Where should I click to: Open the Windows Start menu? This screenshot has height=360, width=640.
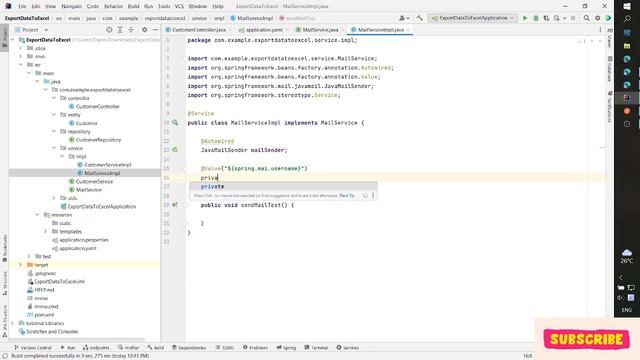click(627, 6)
